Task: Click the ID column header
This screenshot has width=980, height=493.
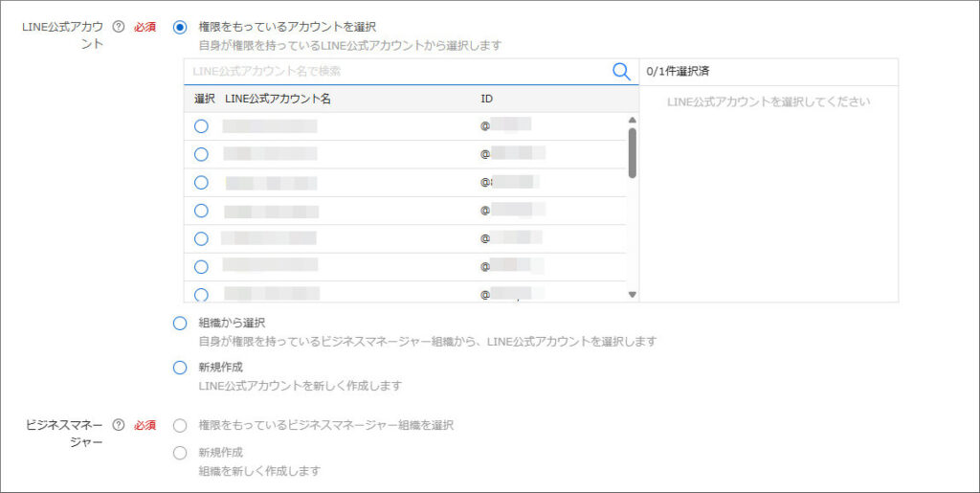Action: coord(487,100)
